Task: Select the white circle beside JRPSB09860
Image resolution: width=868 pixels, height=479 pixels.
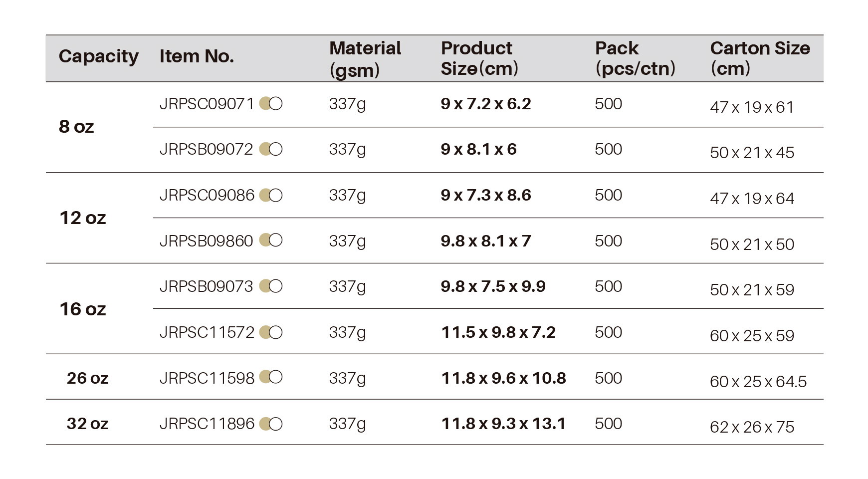Action: pyautogui.click(x=276, y=240)
